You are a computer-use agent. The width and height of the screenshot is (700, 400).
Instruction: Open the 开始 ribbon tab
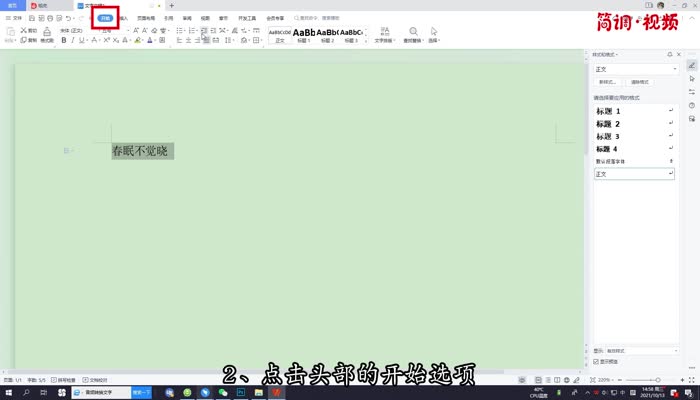click(x=105, y=18)
